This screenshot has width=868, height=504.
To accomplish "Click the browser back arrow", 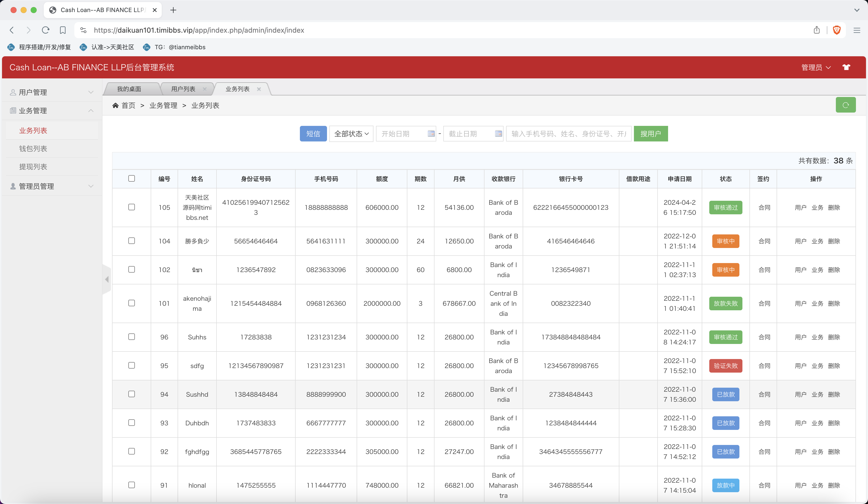I will [12, 30].
